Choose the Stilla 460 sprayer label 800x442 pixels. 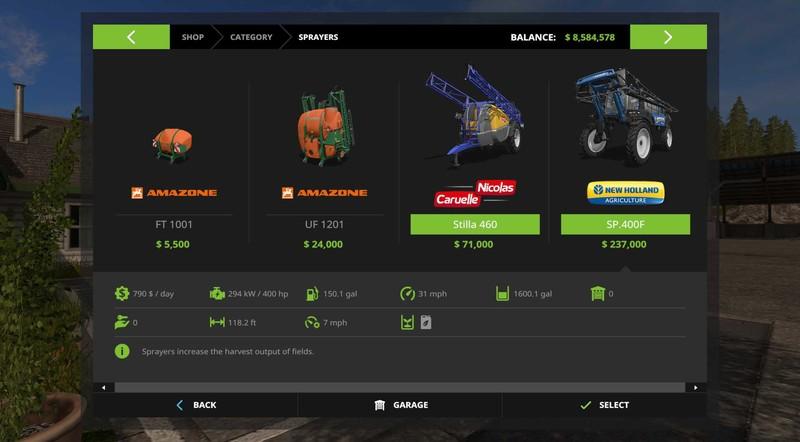[475, 225]
